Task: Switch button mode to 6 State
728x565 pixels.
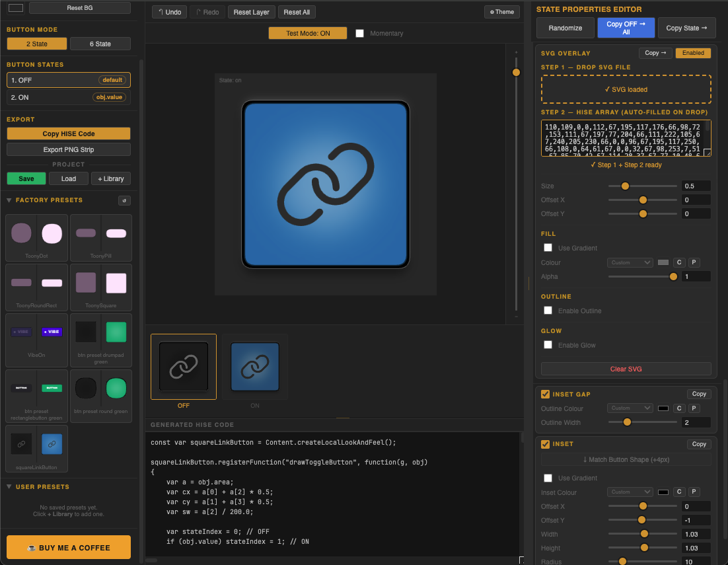Action: click(100, 44)
